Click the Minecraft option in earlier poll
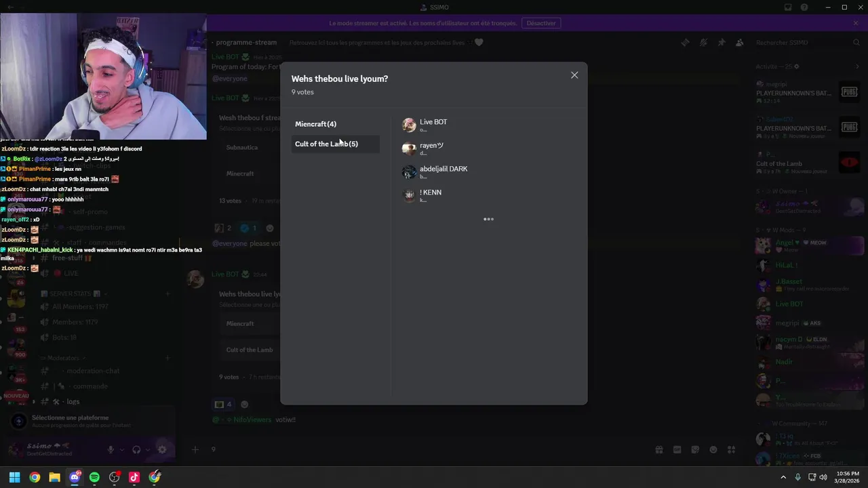This screenshot has width=868, height=488. click(248, 174)
